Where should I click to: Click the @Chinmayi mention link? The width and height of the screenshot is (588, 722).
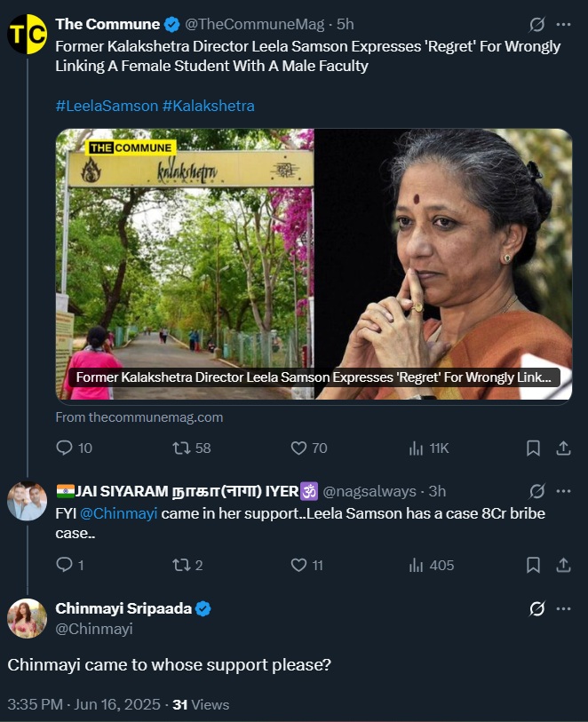pos(119,514)
